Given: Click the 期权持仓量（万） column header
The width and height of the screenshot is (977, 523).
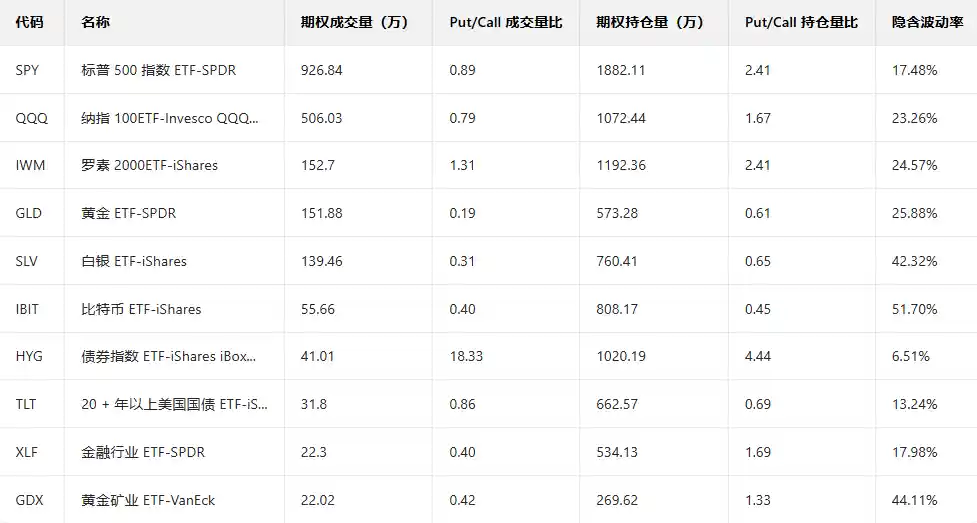Looking at the screenshot, I should point(649,22).
